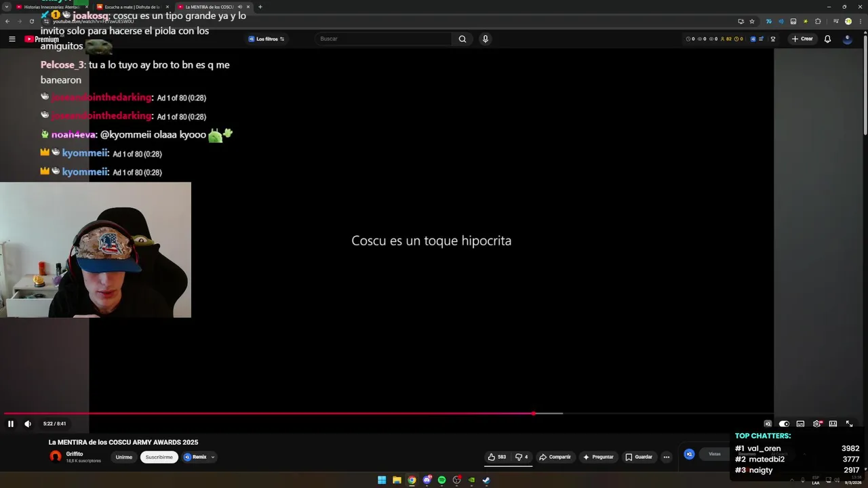The image size is (868, 488).
Task: Click the webcam overlay thumbnail
Action: (96, 249)
